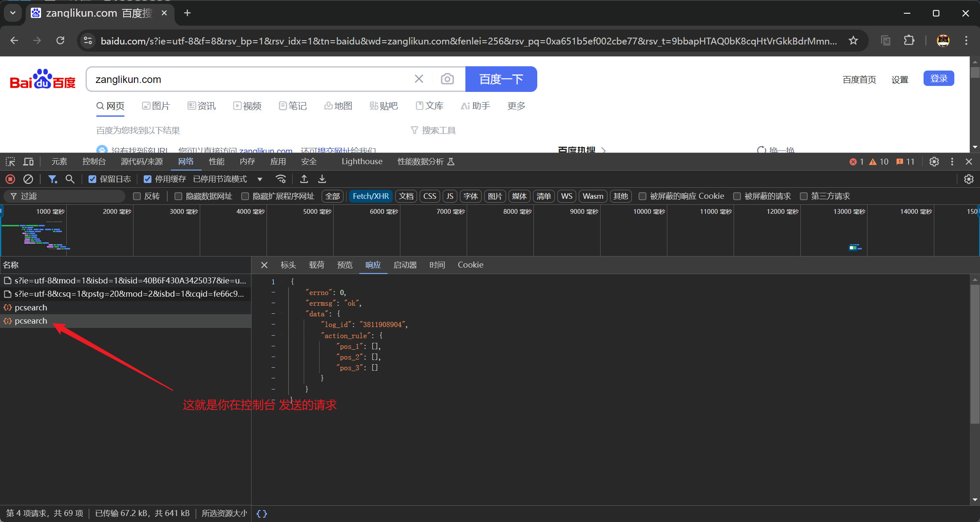Click the stop recording network log icon
980x522 pixels.
[x=10, y=179]
